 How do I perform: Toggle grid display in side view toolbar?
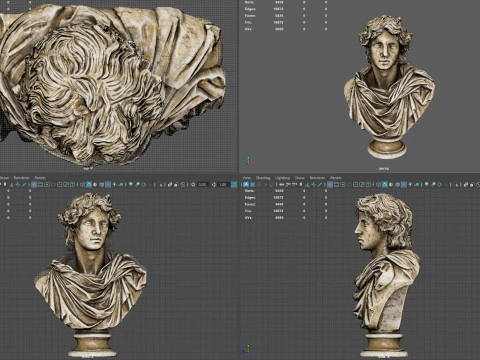(330, 184)
